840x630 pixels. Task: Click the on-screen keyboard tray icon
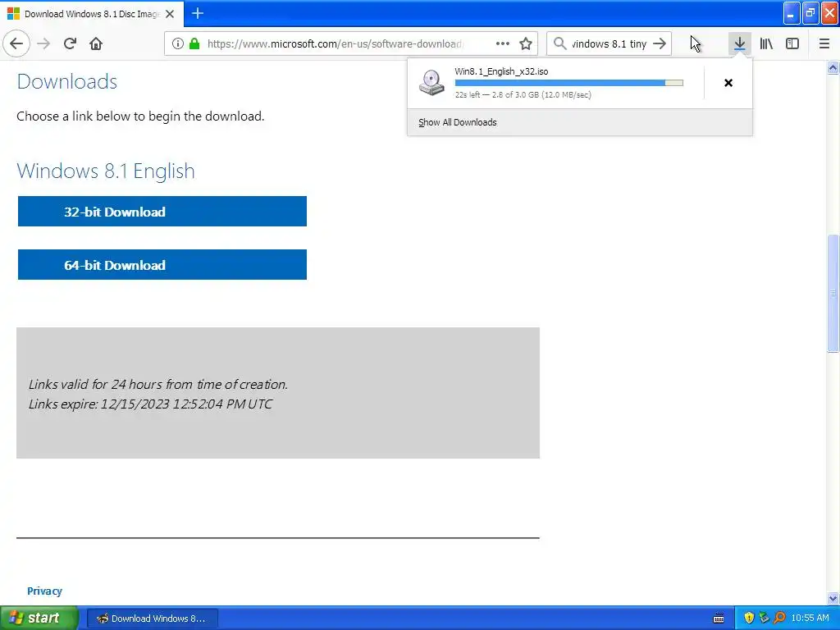(719, 619)
